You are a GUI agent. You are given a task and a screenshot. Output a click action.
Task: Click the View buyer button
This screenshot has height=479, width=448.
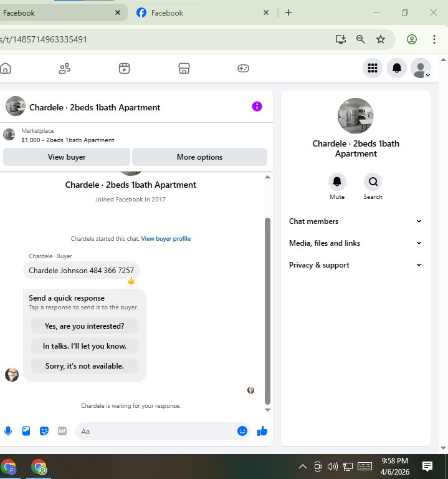tap(67, 157)
